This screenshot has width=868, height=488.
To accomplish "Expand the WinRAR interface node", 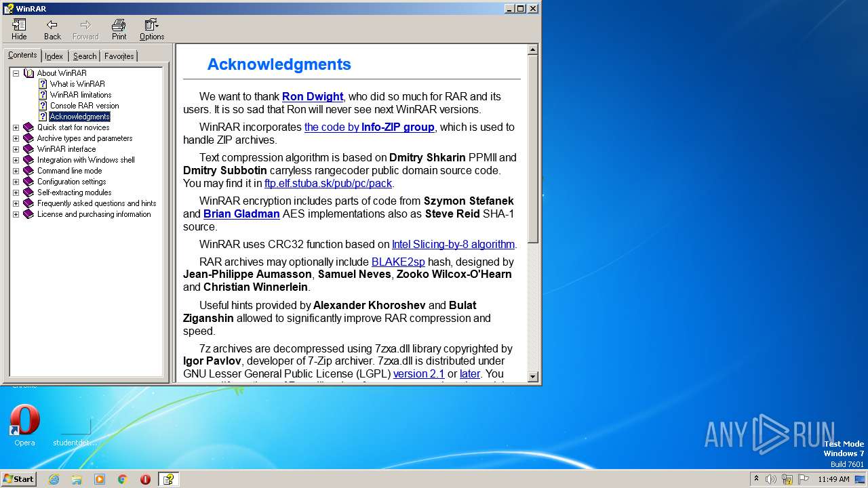I will point(16,149).
